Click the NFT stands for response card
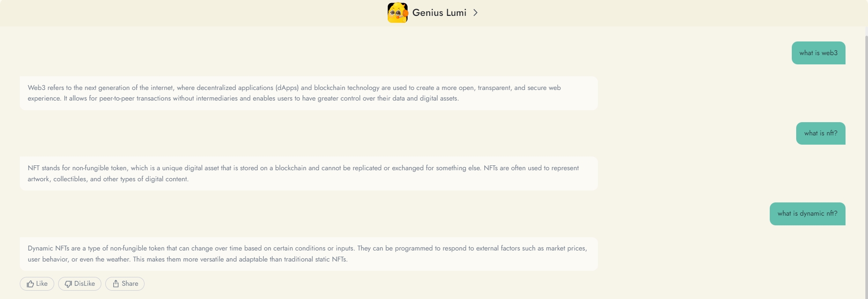This screenshot has height=299, width=868. tap(308, 173)
